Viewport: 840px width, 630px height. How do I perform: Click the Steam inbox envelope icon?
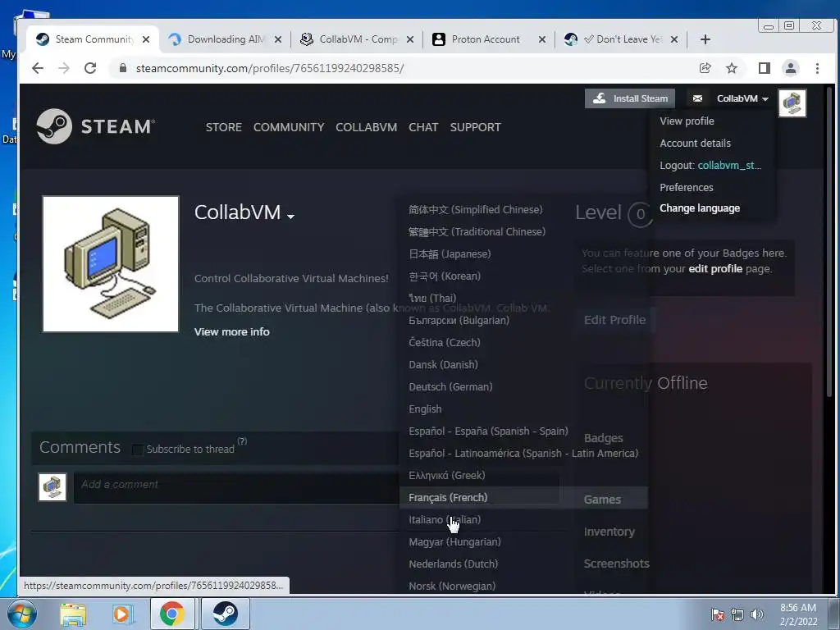pos(697,98)
